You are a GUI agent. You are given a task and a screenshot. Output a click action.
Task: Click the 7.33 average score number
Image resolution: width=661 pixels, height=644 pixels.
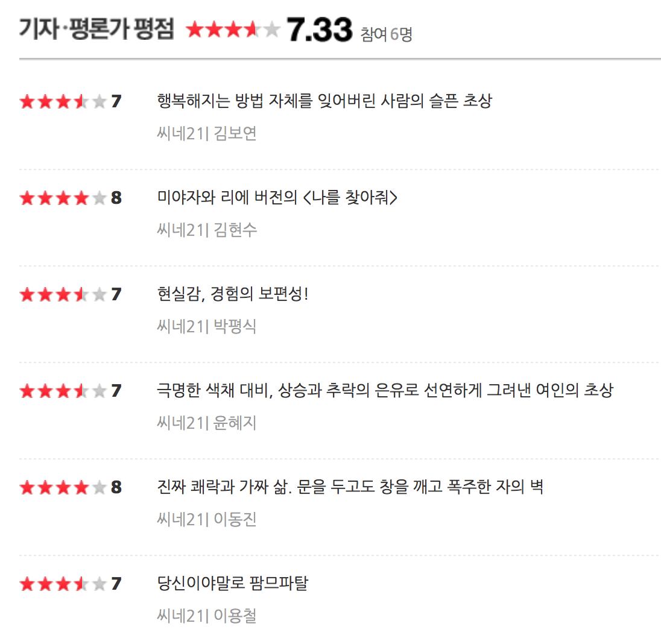319,30
